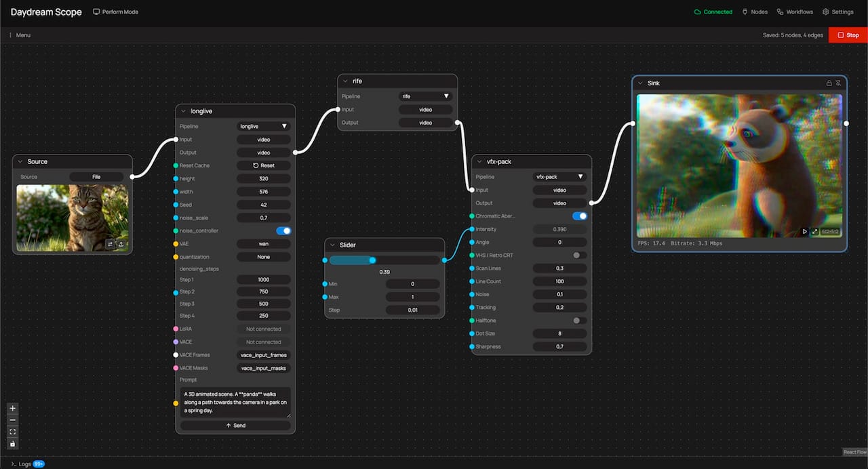
Task: Stop the running stream
Action: click(x=848, y=35)
